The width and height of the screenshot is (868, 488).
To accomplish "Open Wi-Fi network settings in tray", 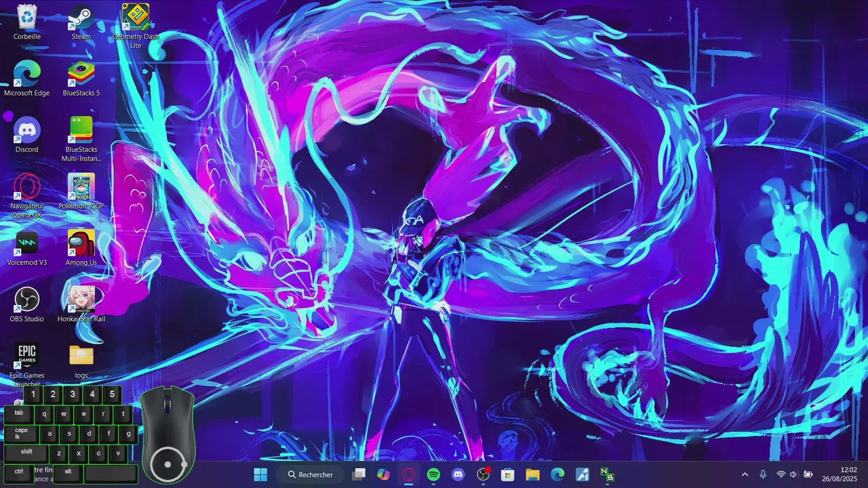I will (781, 474).
